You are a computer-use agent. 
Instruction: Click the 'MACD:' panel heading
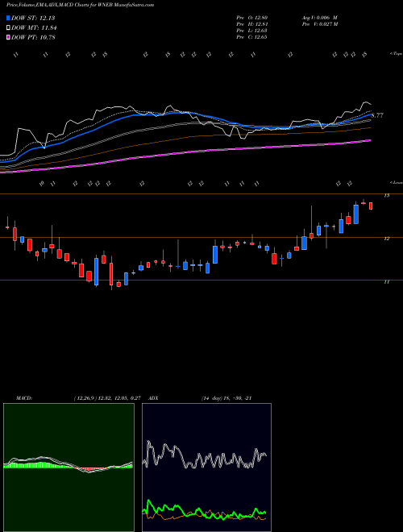tap(23, 398)
